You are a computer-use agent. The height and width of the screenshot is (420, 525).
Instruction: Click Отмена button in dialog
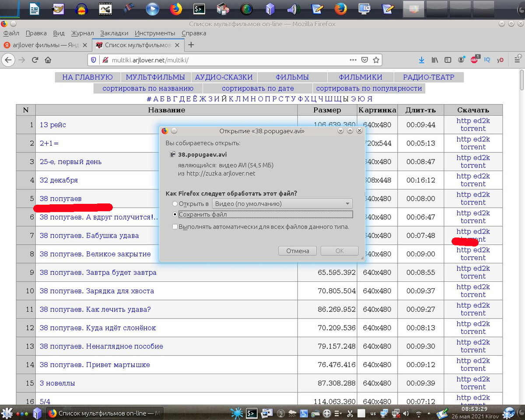pyautogui.click(x=297, y=251)
